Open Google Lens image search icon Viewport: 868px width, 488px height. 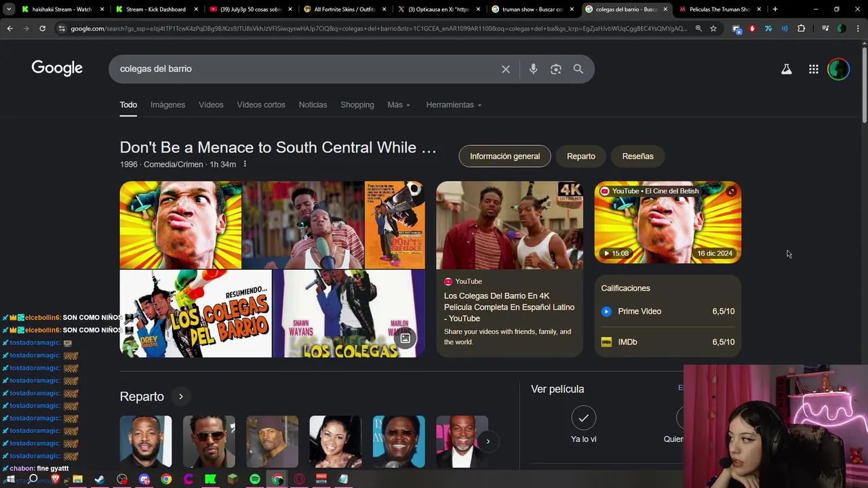pyautogui.click(x=556, y=69)
